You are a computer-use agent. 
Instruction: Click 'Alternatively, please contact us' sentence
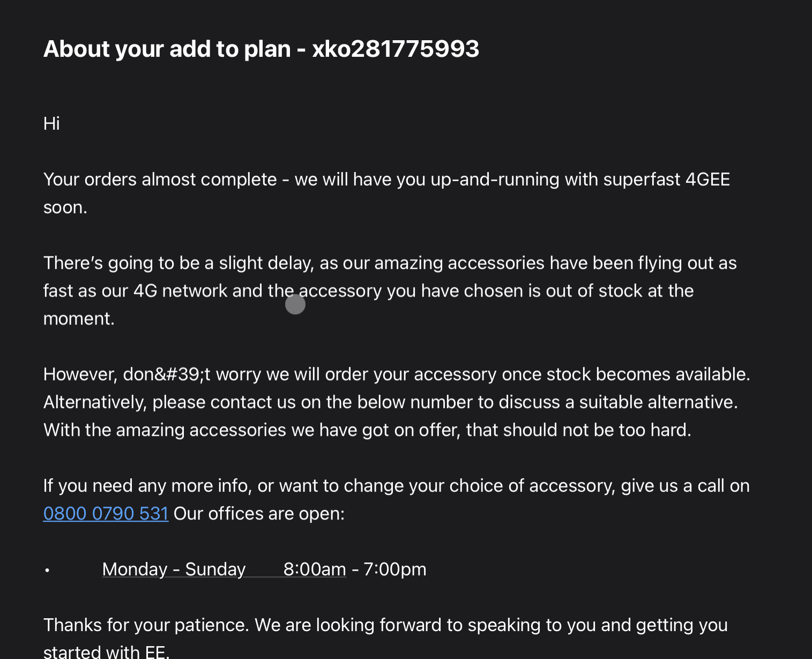[x=169, y=402]
